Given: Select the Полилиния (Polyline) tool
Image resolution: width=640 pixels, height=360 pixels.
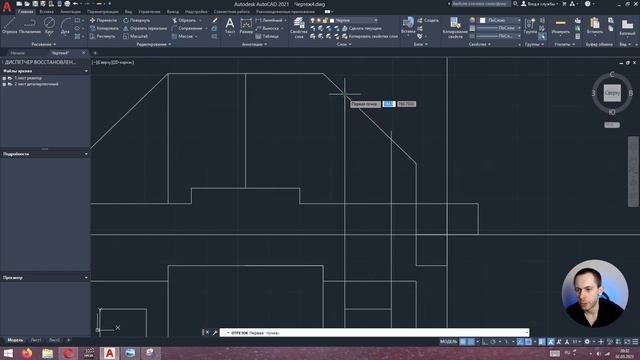Looking at the screenshot, I should tap(29, 25).
